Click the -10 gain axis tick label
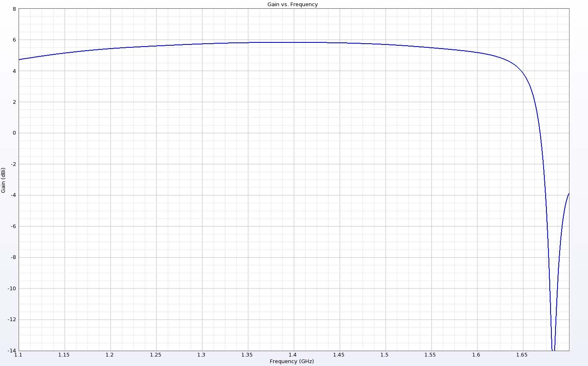Viewport: 588px width, 366px height. pyautogui.click(x=12, y=289)
